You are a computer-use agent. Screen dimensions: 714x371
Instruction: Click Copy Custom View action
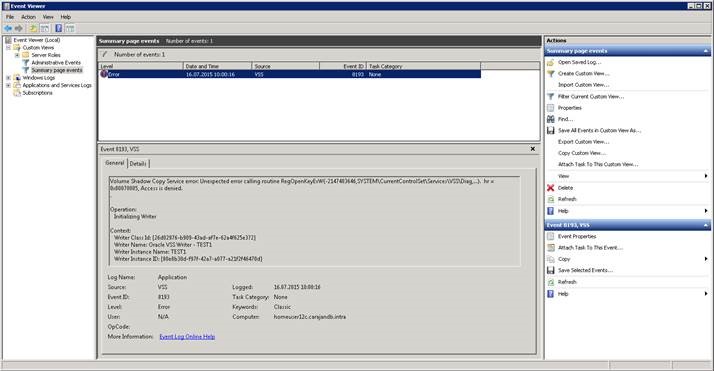click(582, 153)
